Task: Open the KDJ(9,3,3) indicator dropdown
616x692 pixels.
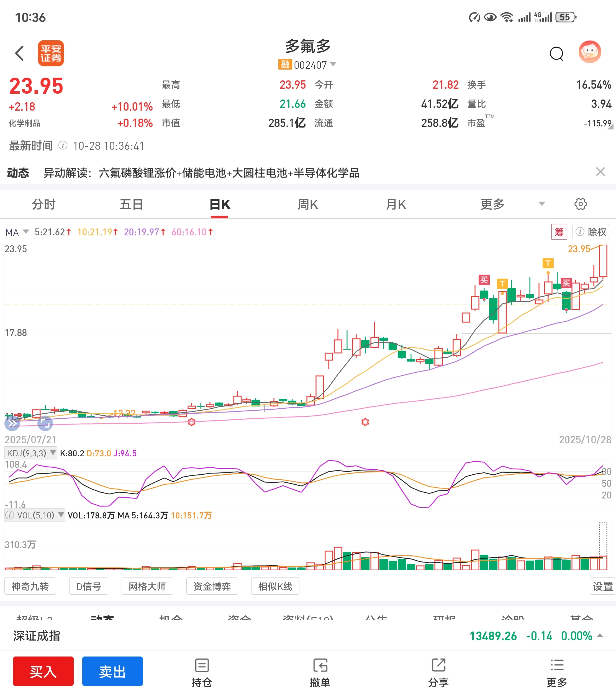Action: coord(30,453)
